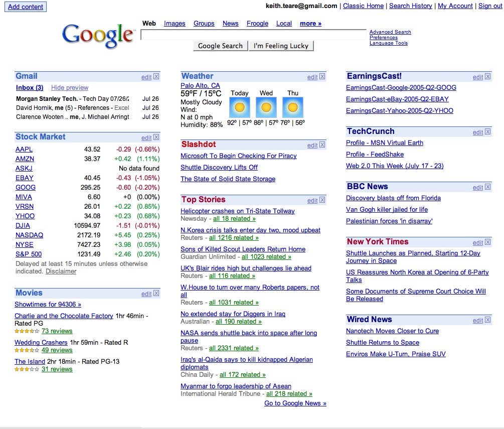Switch to the Local search tab

(284, 24)
